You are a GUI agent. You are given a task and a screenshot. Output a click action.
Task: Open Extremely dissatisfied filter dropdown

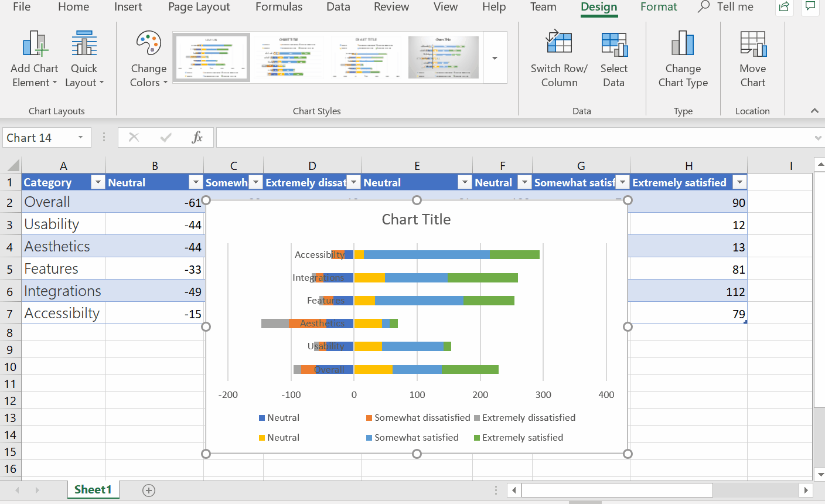pyautogui.click(x=353, y=182)
